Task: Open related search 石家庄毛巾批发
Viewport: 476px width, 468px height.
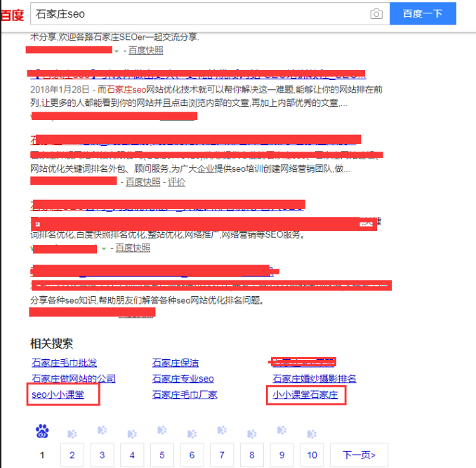Action: [x=65, y=363]
